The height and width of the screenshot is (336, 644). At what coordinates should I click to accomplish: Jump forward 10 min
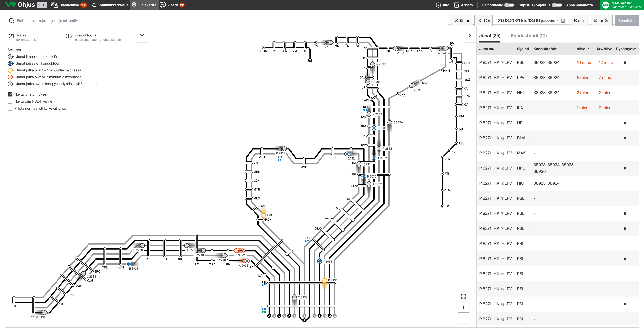tap(601, 20)
